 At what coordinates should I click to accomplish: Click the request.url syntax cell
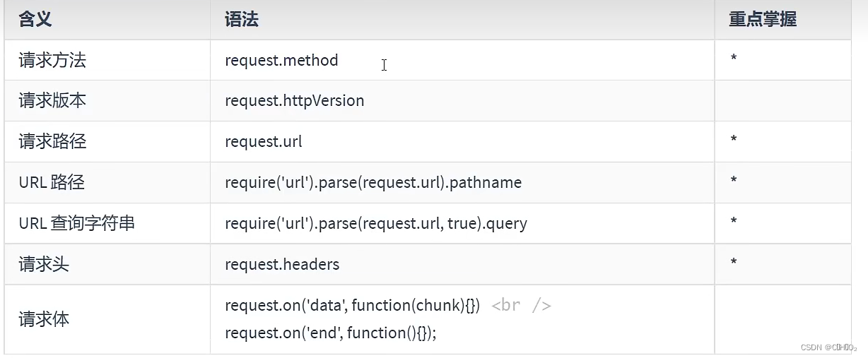(264, 142)
